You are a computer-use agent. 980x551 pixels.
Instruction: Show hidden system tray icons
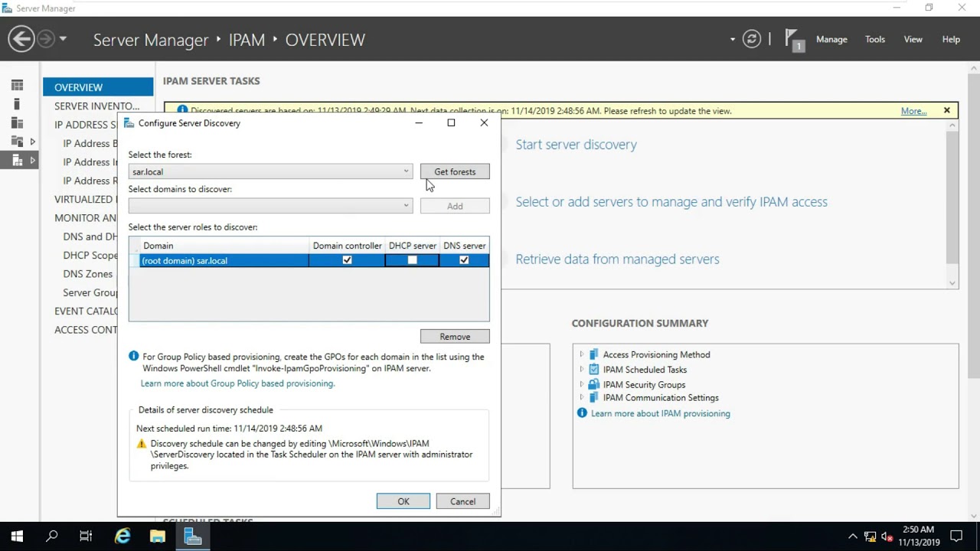point(853,536)
